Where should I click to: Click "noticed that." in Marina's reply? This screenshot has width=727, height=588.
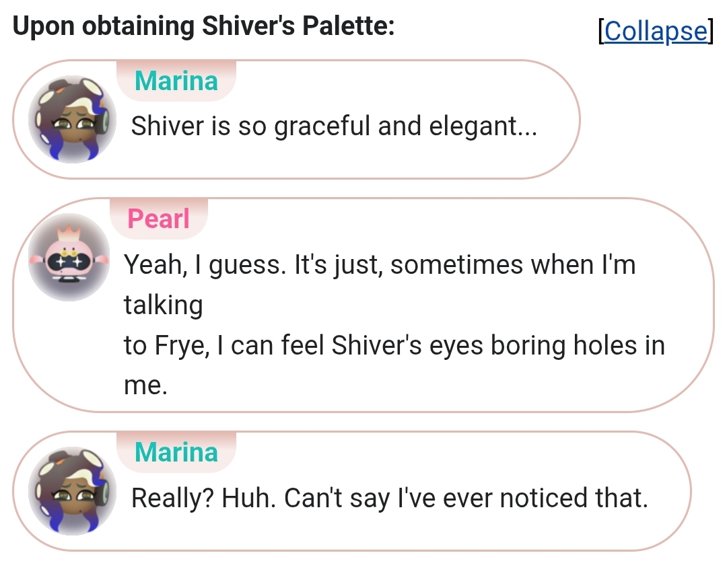574,498
